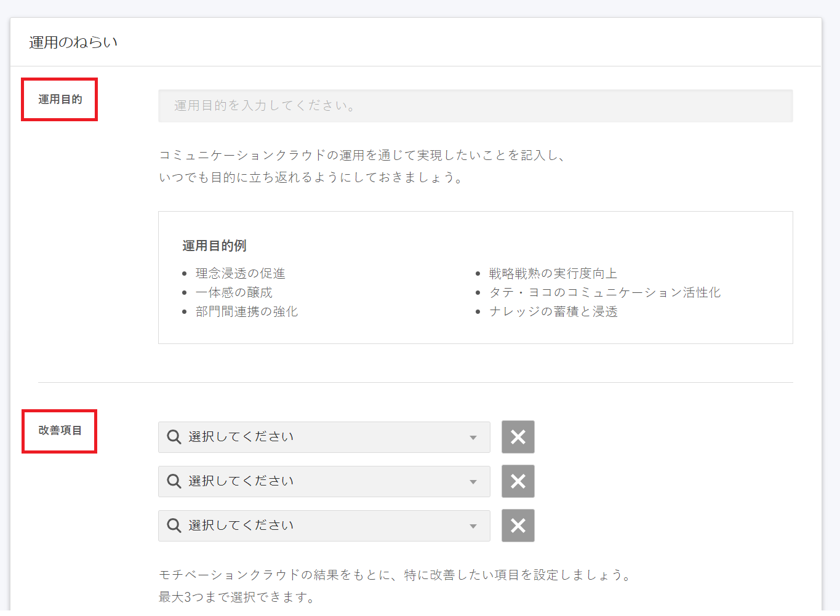Clear the middle 改善項目 selection with its X button
Image resolution: width=840 pixels, height=616 pixels.
click(x=518, y=481)
